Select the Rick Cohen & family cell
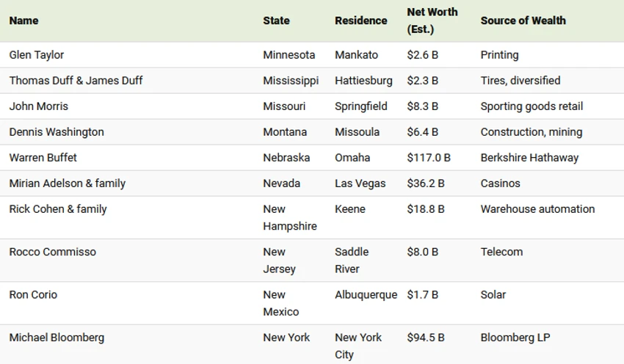 58,209
